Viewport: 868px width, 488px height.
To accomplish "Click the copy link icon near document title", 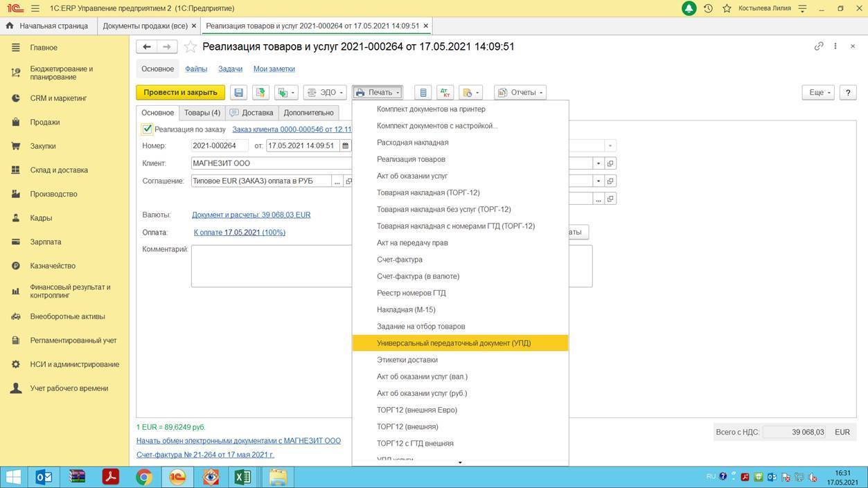I will tap(819, 46).
